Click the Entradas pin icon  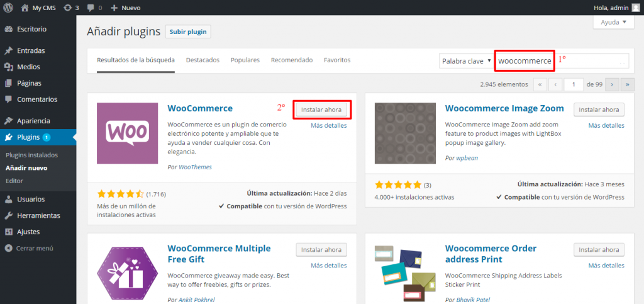tap(8, 50)
